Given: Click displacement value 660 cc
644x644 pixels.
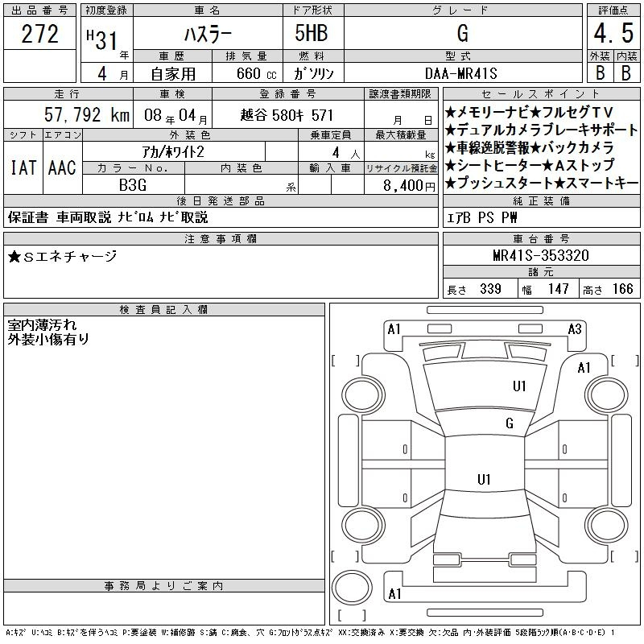Looking at the screenshot, I should tap(256, 74).
